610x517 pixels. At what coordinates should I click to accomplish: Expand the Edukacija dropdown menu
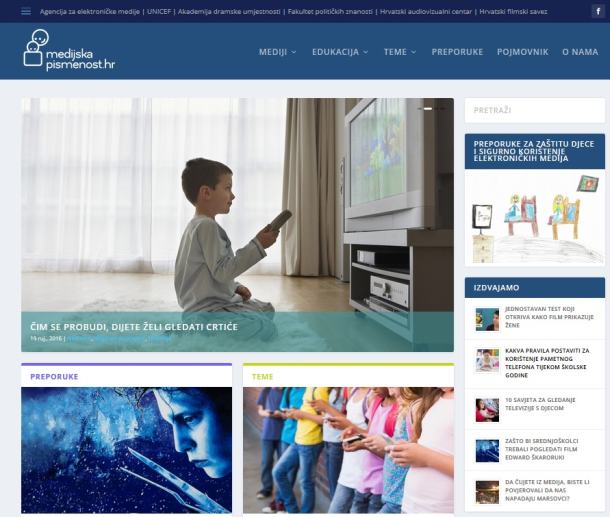pyautogui.click(x=340, y=52)
